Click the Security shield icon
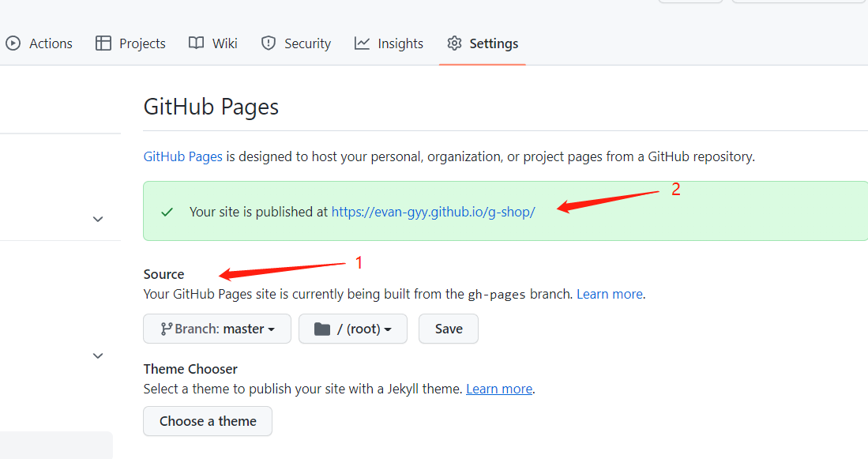868x459 pixels. point(269,43)
